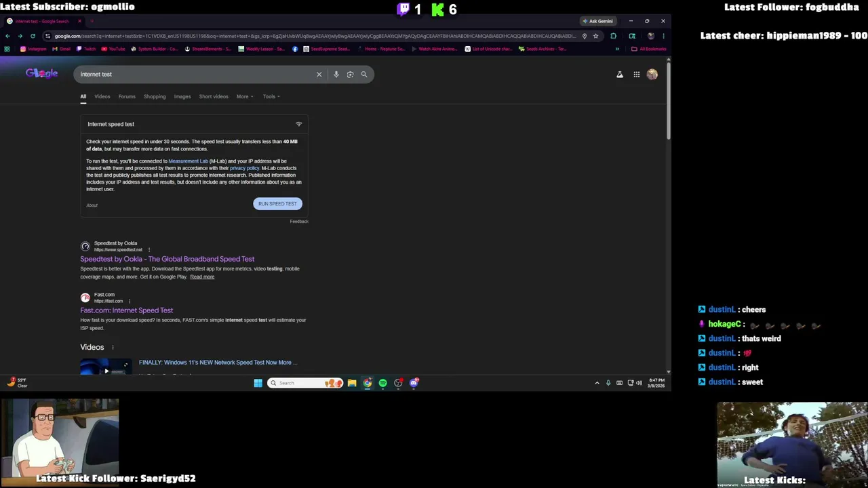This screenshot has width=868, height=488.
Task: Open Chrome three-dot menu
Action: tap(663, 36)
